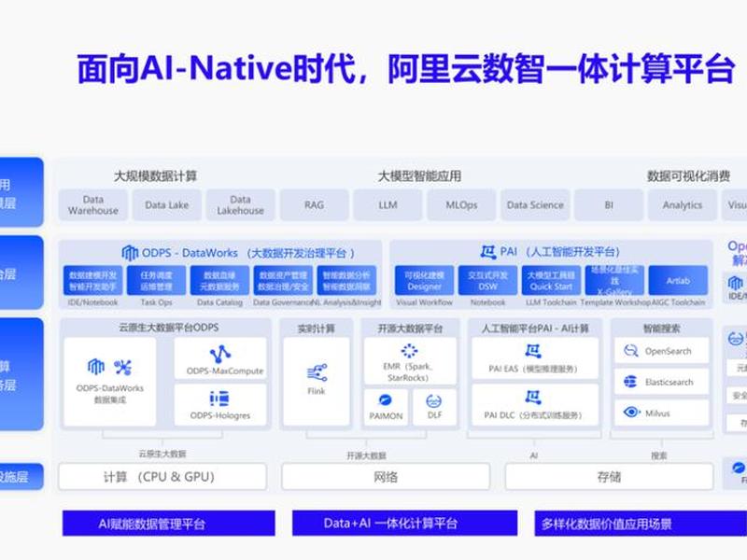Screen dimensions: 747x560
Task: Click the 可视化建模 Designer box
Action: pos(424,281)
